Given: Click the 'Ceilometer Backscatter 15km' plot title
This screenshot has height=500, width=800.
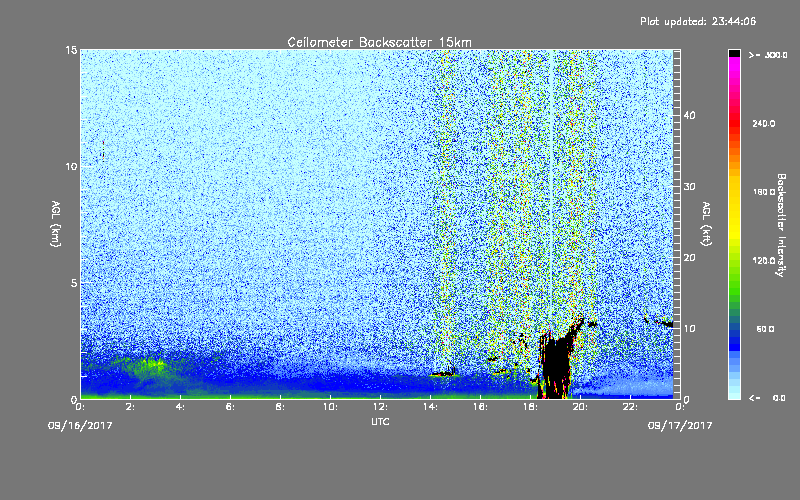Looking at the screenshot, I should [x=379, y=42].
